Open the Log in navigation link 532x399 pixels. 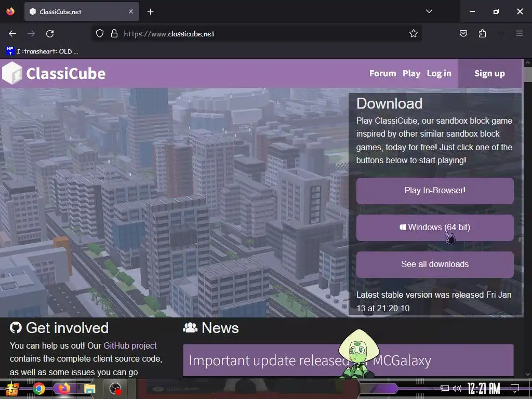pyautogui.click(x=439, y=74)
